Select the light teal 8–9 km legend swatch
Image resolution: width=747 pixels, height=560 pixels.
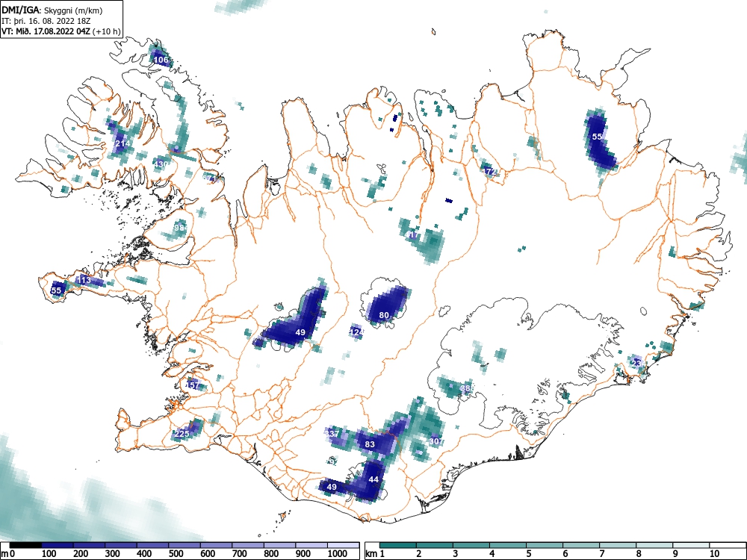click(x=654, y=545)
